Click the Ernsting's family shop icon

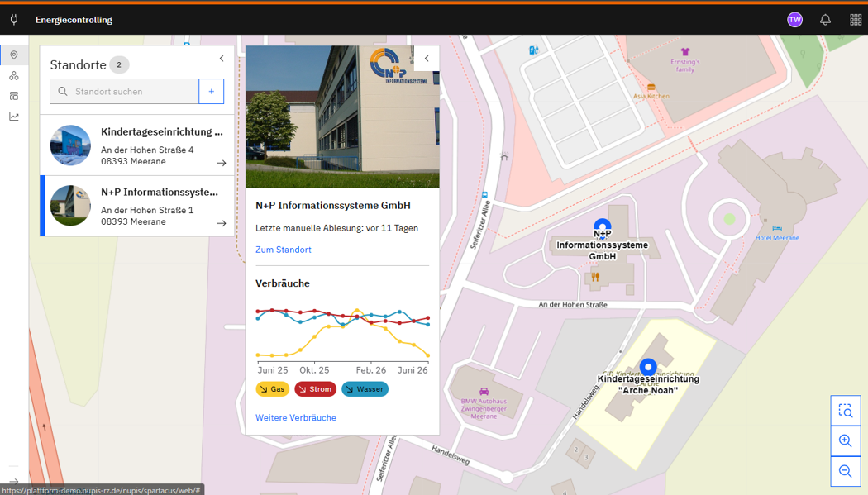pyautogui.click(x=685, y=52)
